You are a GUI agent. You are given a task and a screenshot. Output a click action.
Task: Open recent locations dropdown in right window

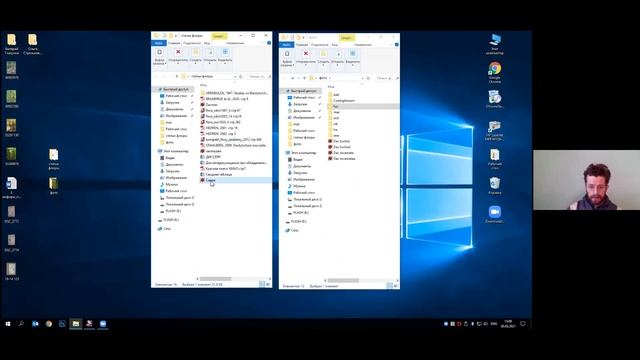click(x=299, y=78)
